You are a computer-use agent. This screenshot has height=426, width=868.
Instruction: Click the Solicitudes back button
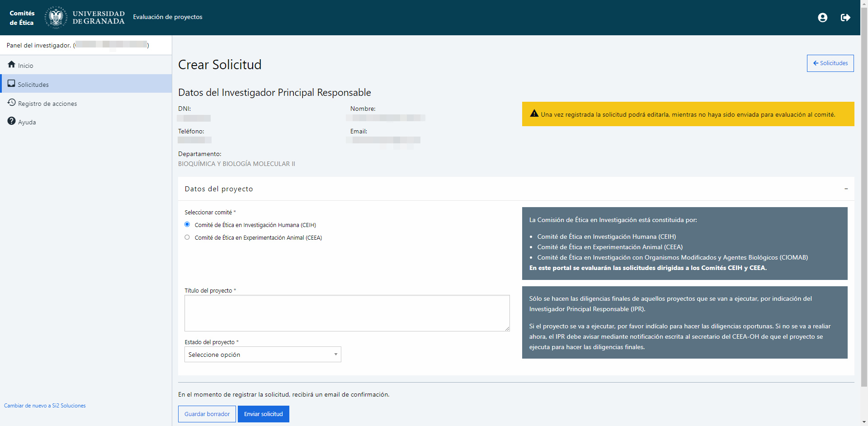coord(830,63)
